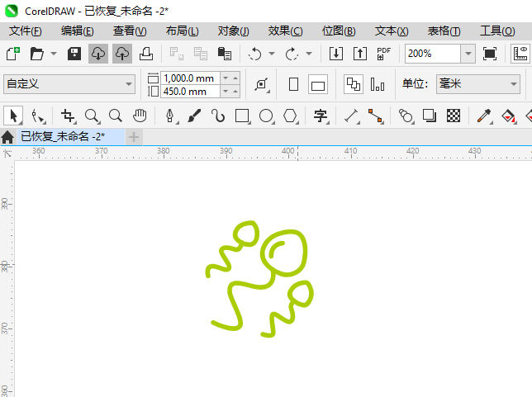Open the 自定义 page size dropdown
This screenshot has height=397, width=532.
[69, 84]
